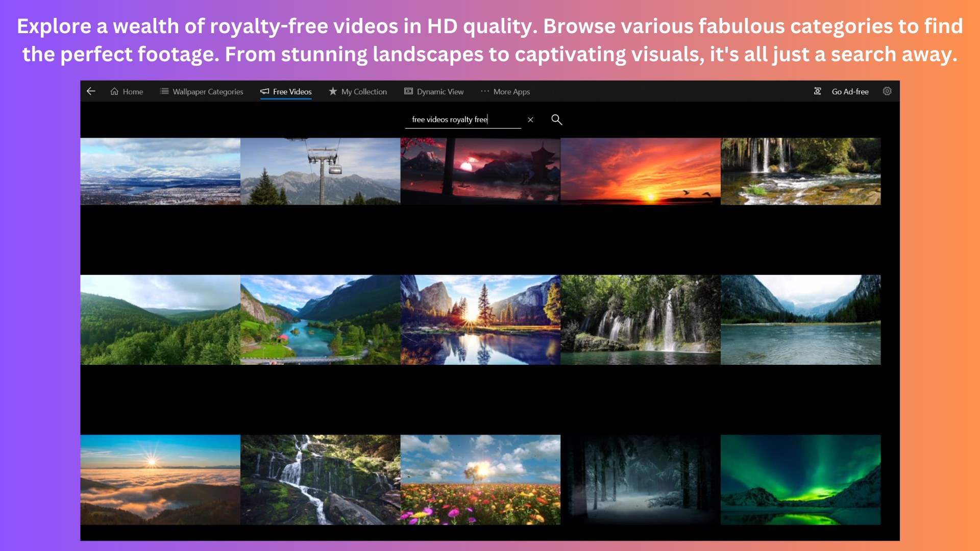Viewport: 980px width, 551px height.
Task: Select the orange sunset sky video
Action: (640, 171)
